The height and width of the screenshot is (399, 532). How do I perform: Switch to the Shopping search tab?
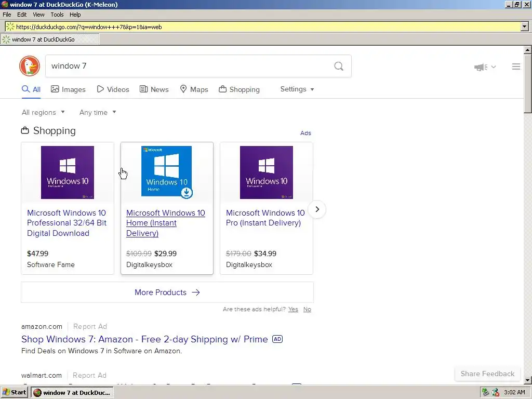pos(239,89)
